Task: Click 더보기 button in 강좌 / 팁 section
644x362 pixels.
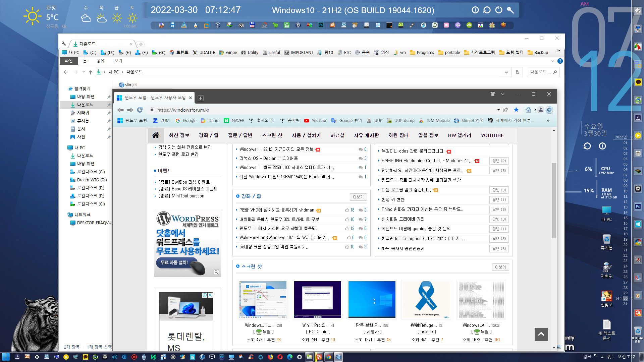Action: pos(358,197)
